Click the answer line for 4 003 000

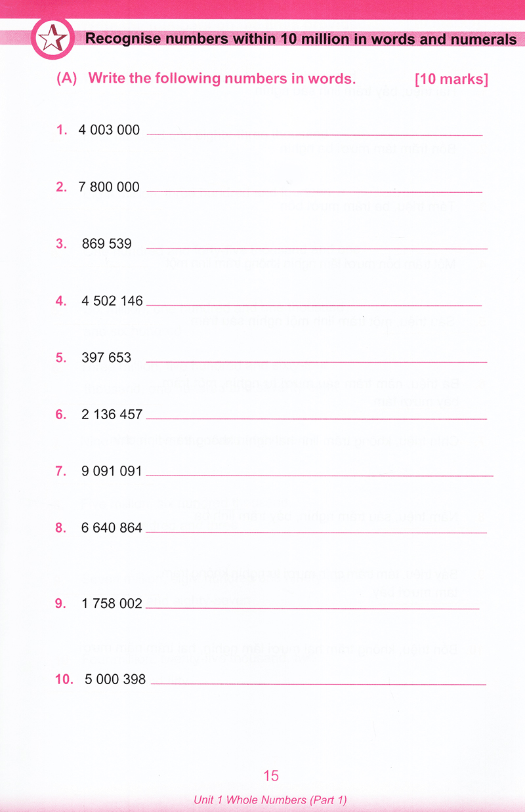click(315, 134)
